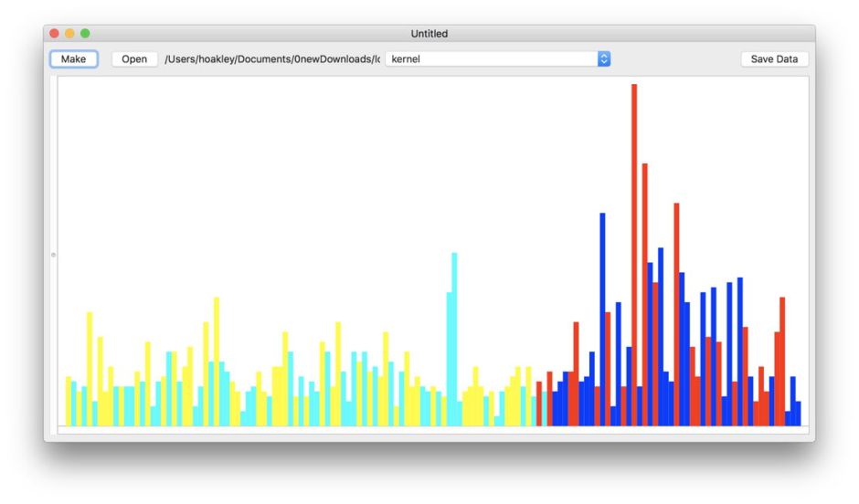The image size is (859, 504).
Task: Click the file path text field
Action: pyautogui.click(x=271, y=59)
